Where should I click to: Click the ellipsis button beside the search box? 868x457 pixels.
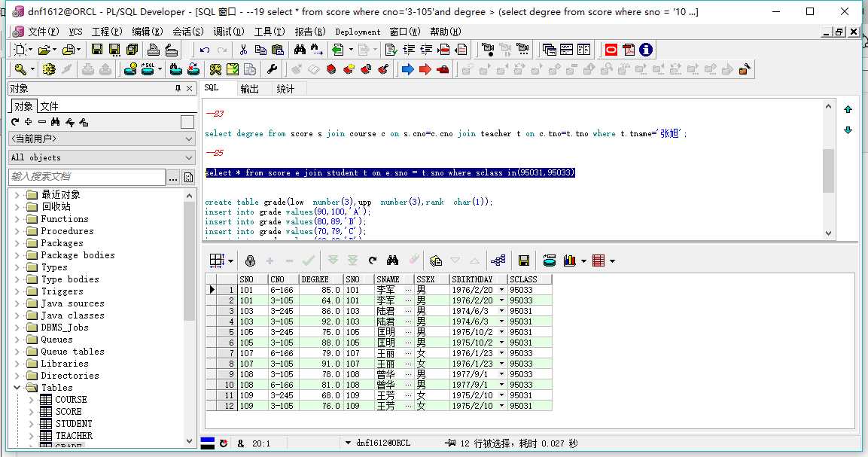pyautogui.click(x=173, y=177)
